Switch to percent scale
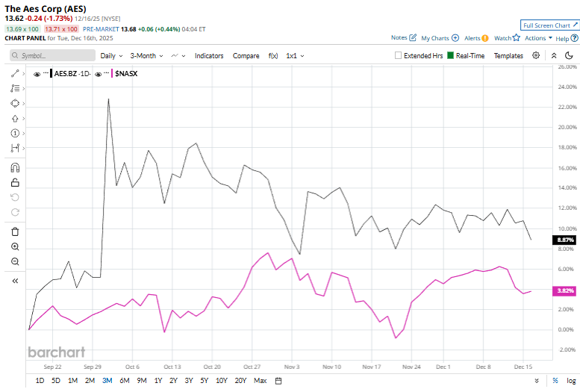The height and width of the screenshot is (392, 580). (555, 381)
